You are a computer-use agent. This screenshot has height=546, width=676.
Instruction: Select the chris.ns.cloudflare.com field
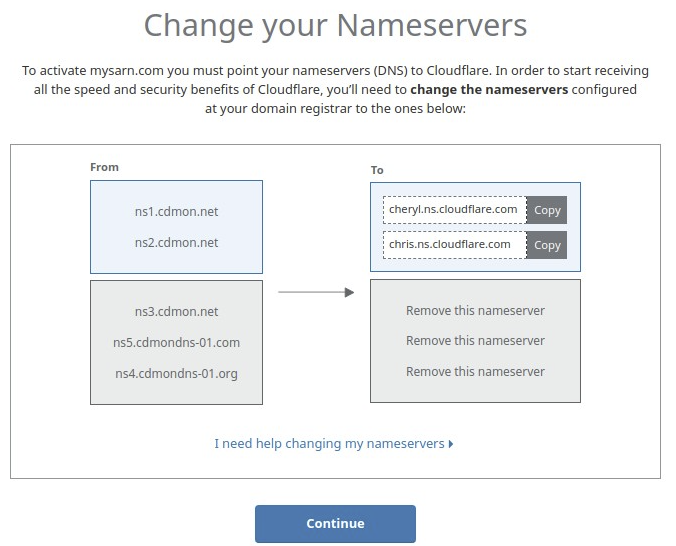(455, 245)
